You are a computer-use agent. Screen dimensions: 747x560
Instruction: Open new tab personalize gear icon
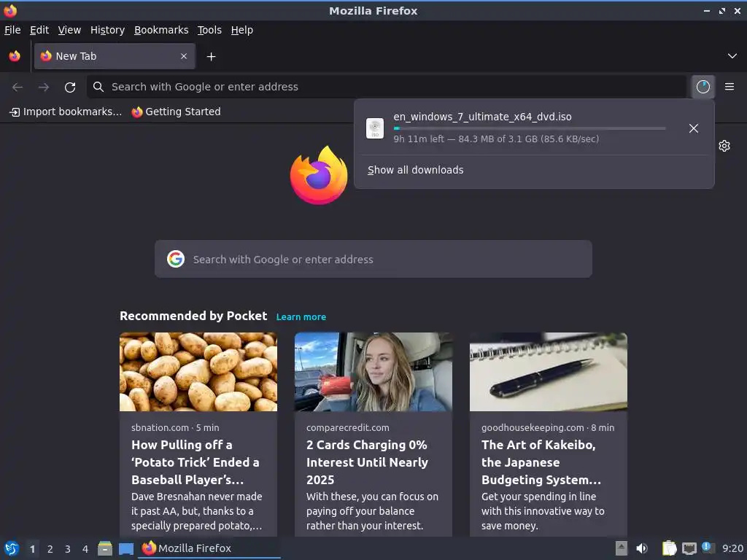pyautogui.click(x=724, y=146)
